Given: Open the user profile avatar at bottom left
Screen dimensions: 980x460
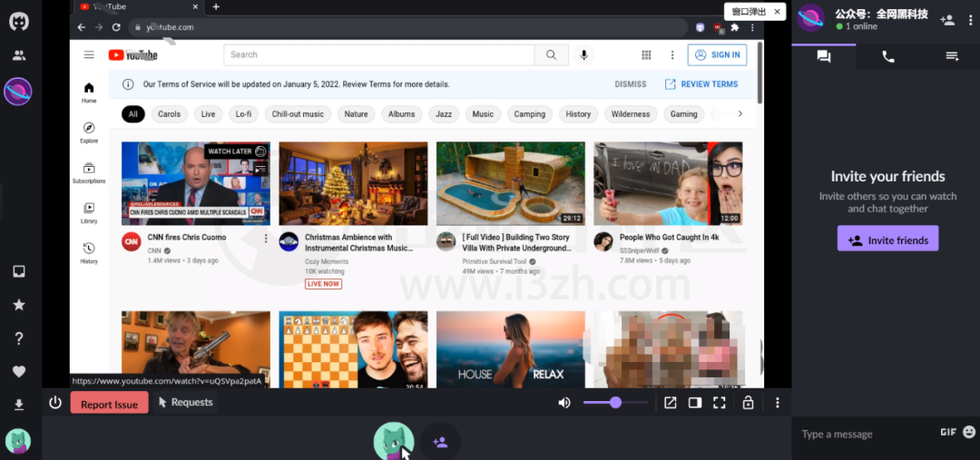Looking at the screenshot, I should pos(18,441).
